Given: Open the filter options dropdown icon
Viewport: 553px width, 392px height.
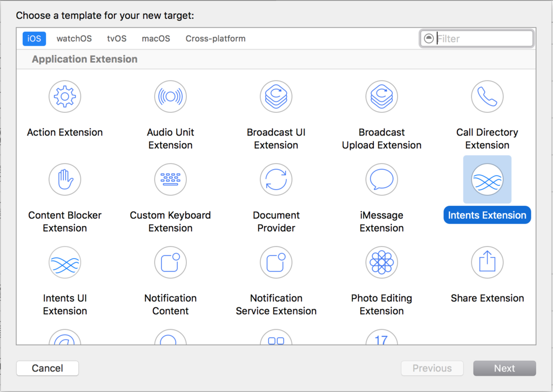Looking at the screenshot, I should click(x=428, y=38).
